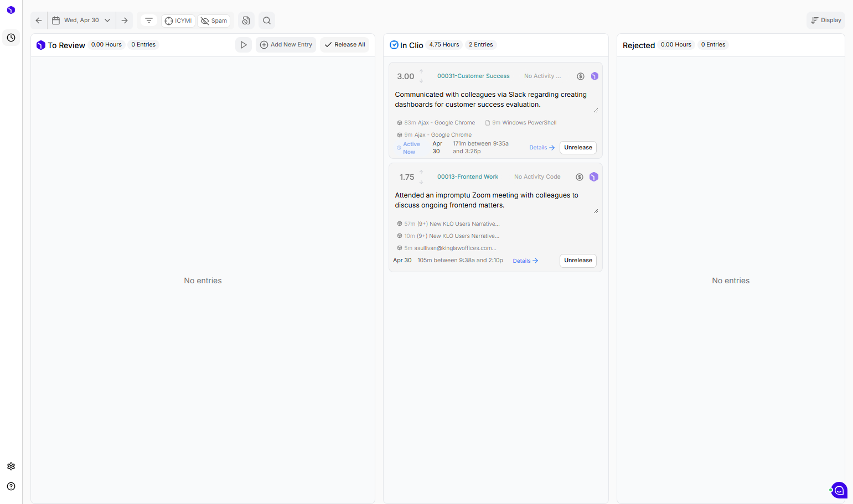
Task: Click the 3.00 hours value
Action: click(406, 76)
